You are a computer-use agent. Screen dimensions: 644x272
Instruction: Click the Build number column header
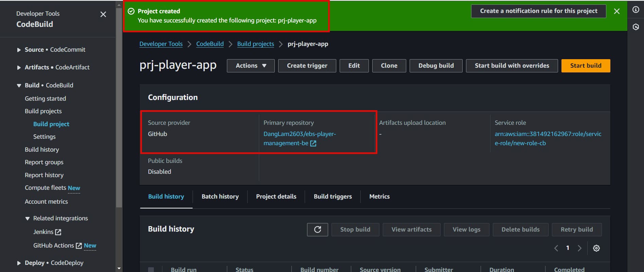pos(319,269)
